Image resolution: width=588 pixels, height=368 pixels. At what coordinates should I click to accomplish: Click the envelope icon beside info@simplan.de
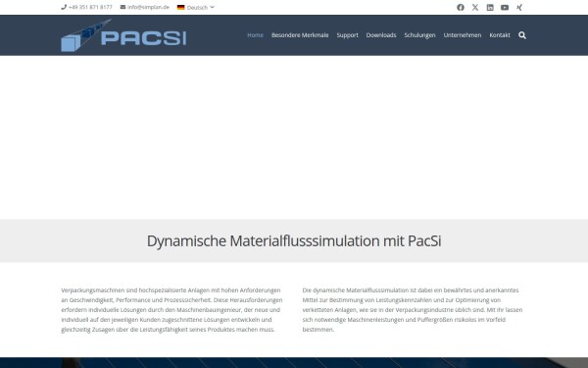click(122, 7)
